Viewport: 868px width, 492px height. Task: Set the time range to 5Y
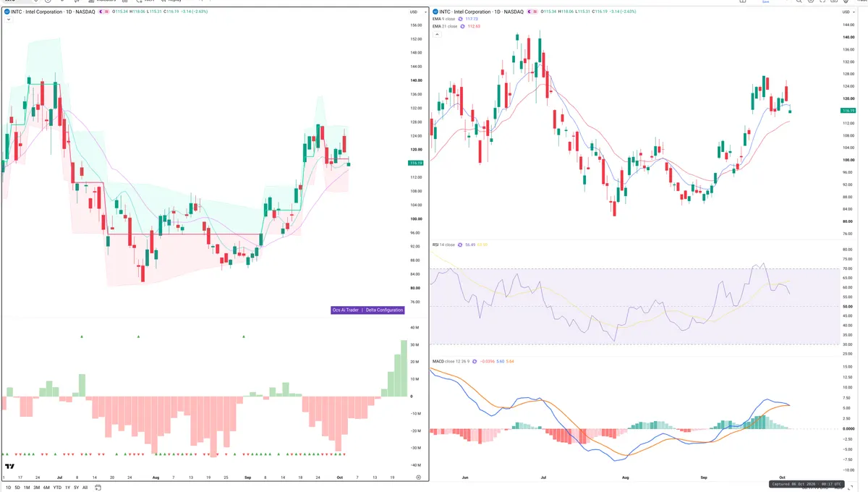click(x=76, y=488)
